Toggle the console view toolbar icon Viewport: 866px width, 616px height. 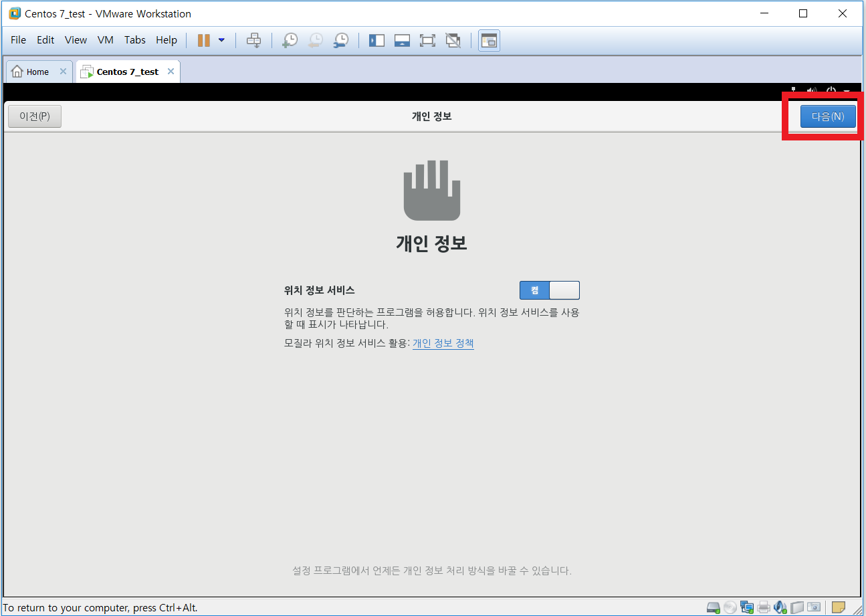(x=489, y=40)
